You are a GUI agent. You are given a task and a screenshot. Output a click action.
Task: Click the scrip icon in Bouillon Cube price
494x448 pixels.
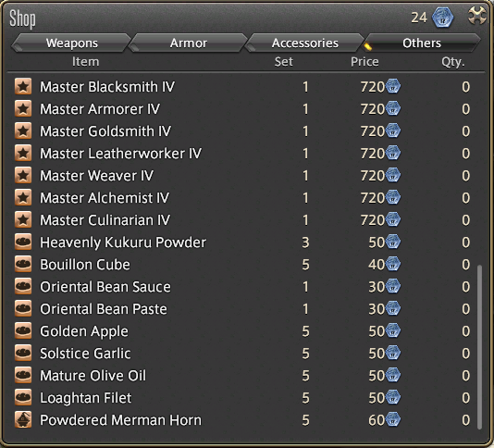pyautogui.click(x=393, y=264)
